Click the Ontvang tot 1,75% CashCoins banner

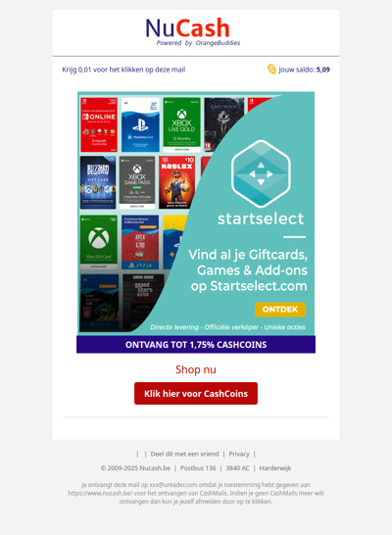(196, 344)
